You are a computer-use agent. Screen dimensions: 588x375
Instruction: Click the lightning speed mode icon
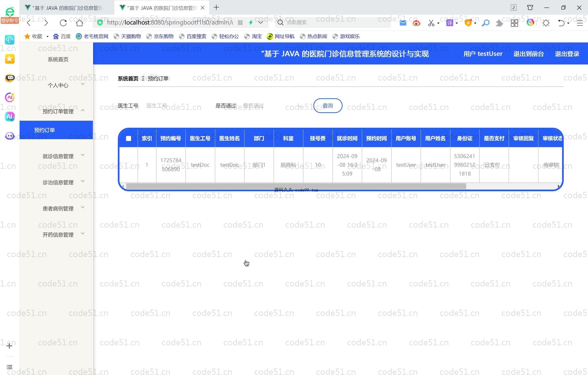coord(251,23)
